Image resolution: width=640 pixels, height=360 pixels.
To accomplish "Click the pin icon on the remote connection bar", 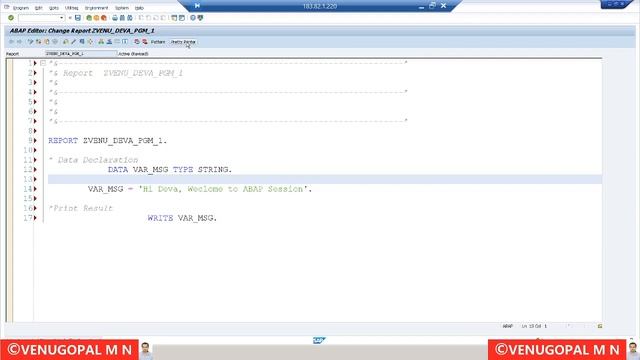I will 197,6.
